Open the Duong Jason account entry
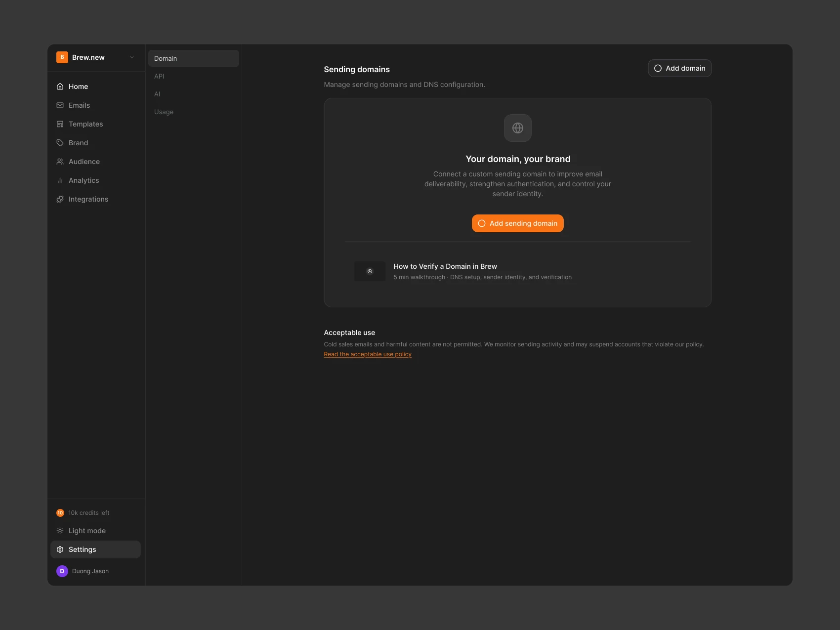Screen dimensions: 840x630 [x=95, y=571]
